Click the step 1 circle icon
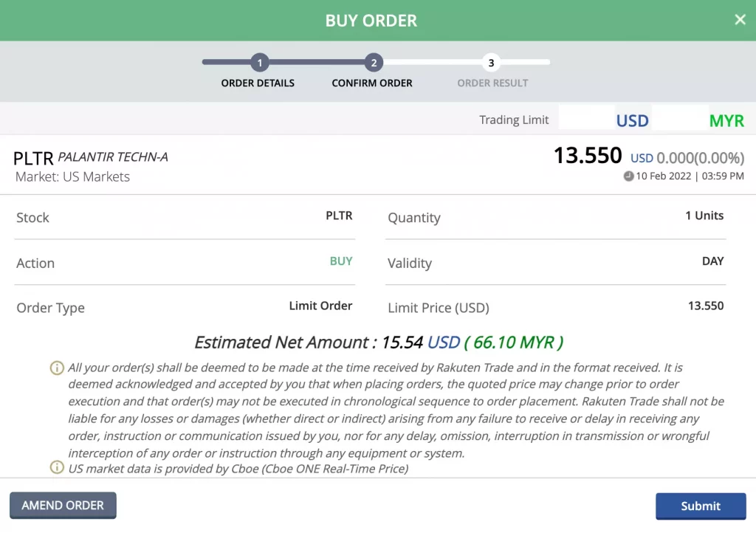Viewport: 756px width, 533px height. click(x=259, y=63)
